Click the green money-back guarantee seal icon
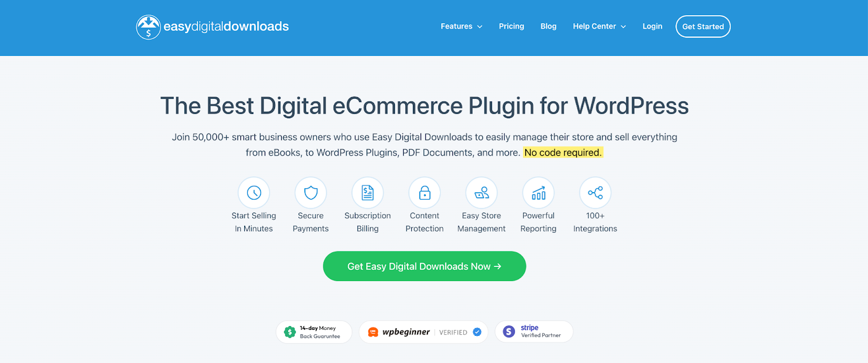868x363 pixels. coord(290,332)
